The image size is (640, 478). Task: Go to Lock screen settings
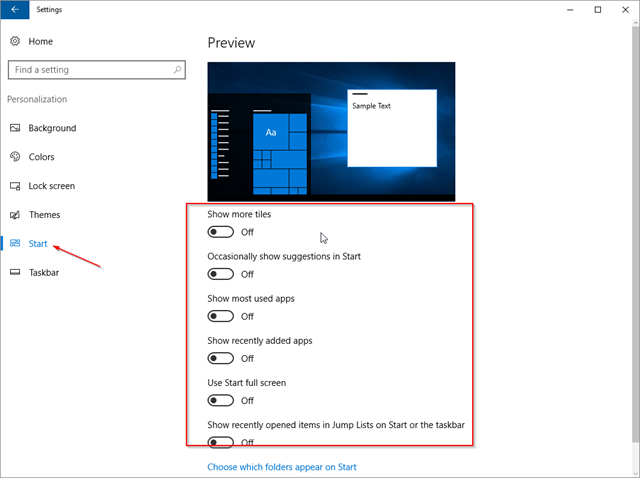[52, 186]
